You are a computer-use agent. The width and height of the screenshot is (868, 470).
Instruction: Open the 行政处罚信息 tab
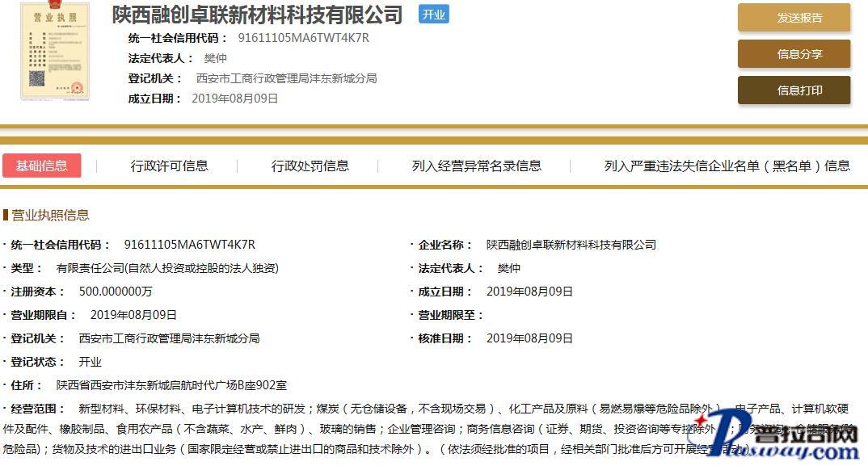click(310, 166)
